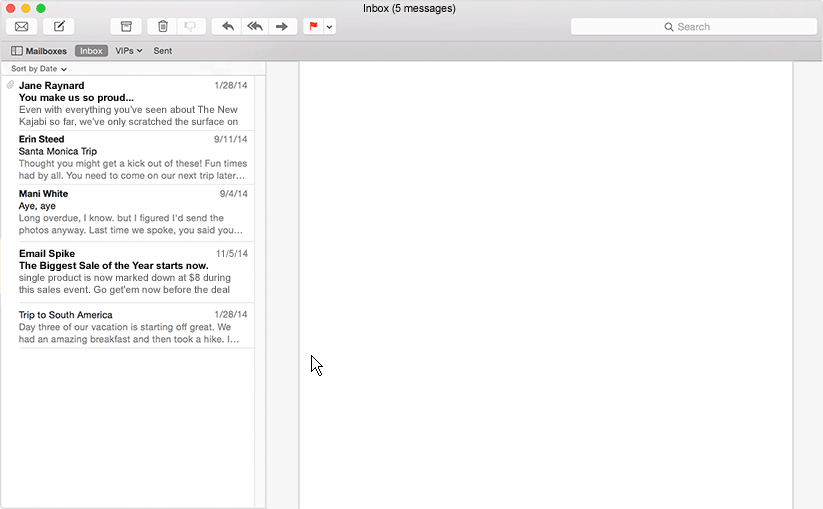Click the 9/11/14 date on Erin Steed email
823x509 pixels.
(x=230, y=139)
